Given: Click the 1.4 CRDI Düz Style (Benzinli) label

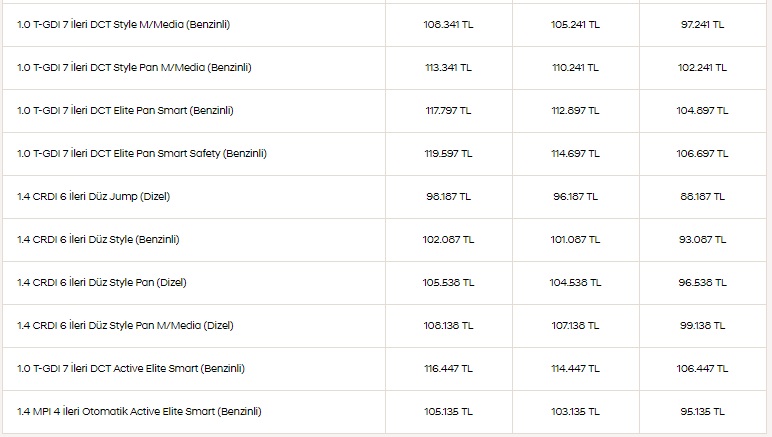Looking at the screenshot, I should coord(98,240).
